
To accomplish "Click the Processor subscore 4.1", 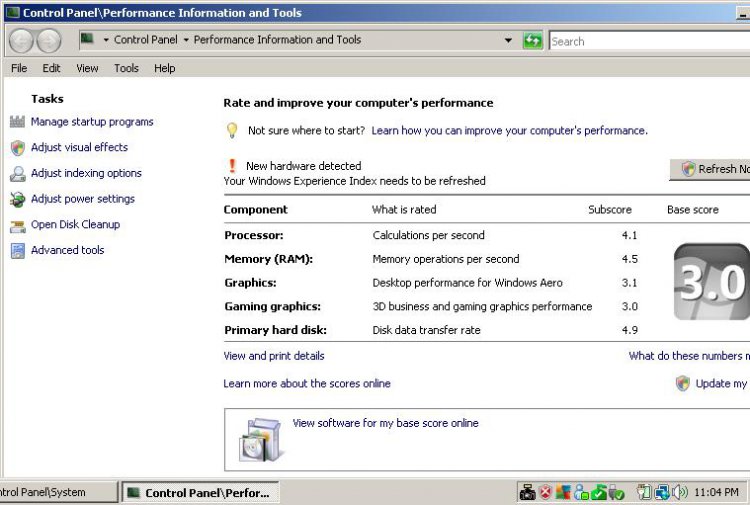I will [629, 235].
